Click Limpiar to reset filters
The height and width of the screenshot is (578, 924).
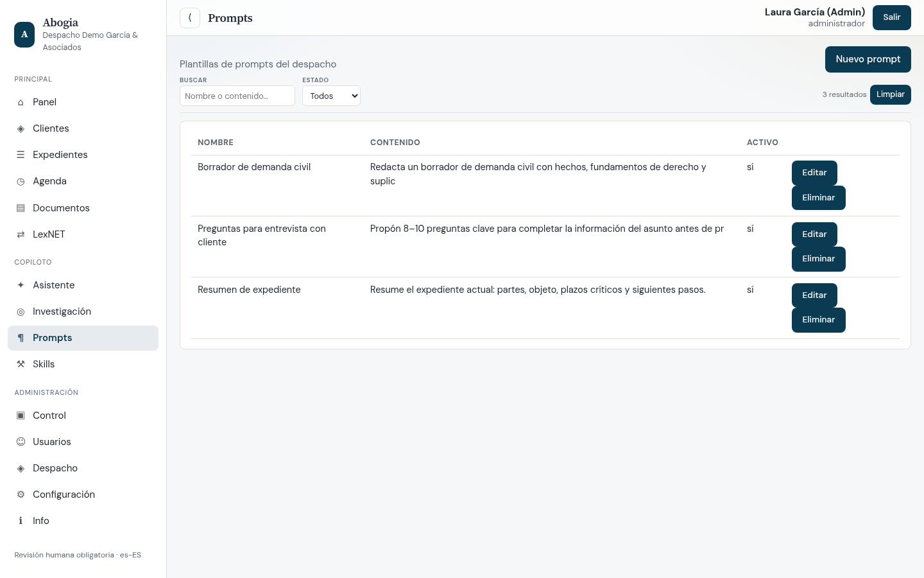[891, 94]
